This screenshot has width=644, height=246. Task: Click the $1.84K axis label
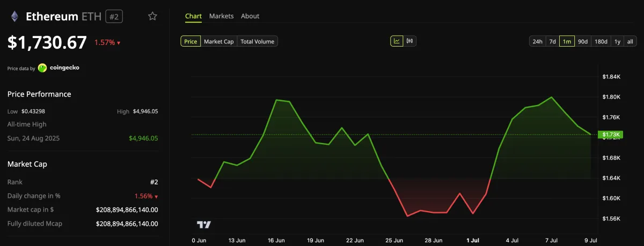point(611,77)
